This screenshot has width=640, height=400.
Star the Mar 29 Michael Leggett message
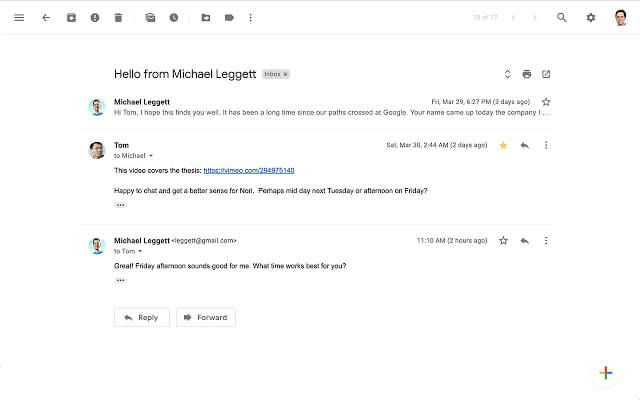(546, 102)
